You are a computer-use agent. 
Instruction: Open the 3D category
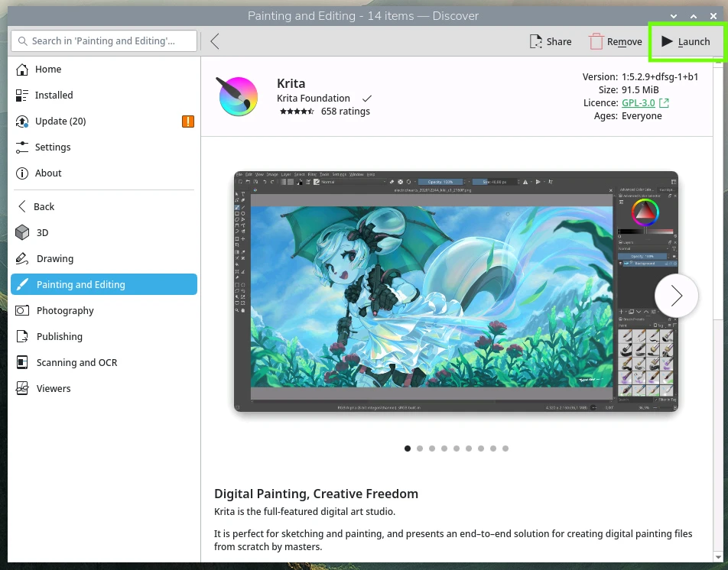(x=42, y=232)
